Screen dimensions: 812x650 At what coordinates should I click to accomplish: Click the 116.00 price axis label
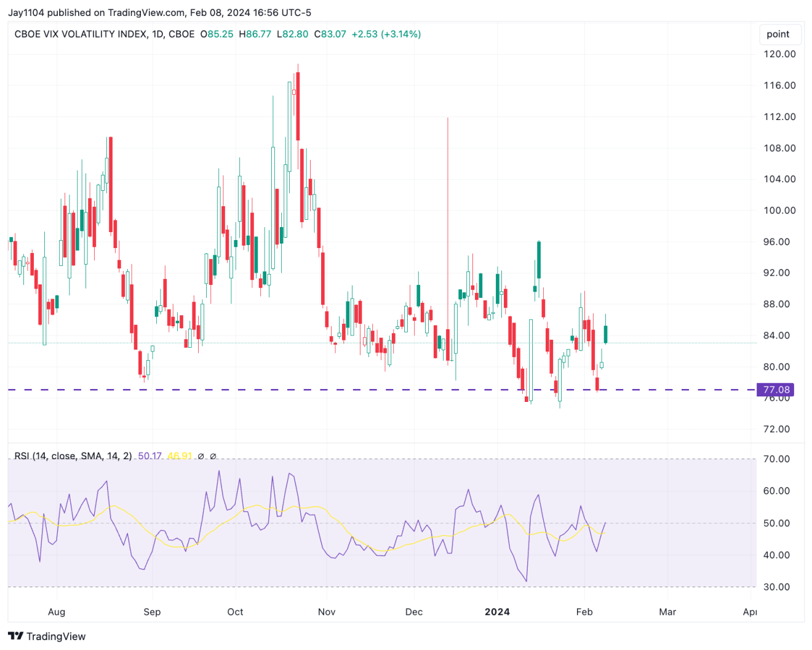click(x=779, y=86)
